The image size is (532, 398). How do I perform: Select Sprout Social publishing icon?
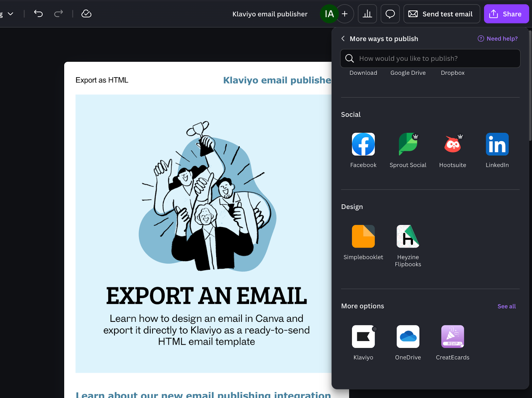[408, 144]
